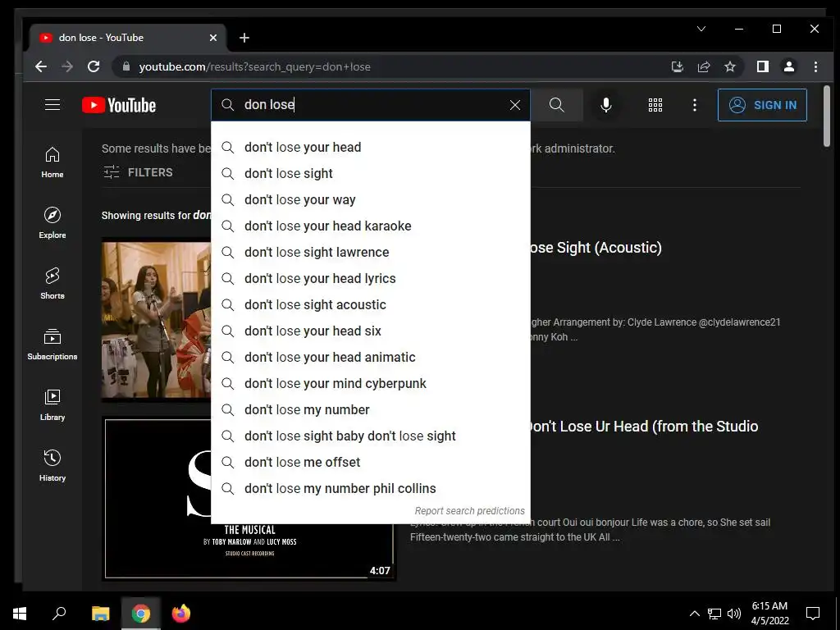Bookmark this page with the star
Screen dimensions: 840x630
click(x=729, y=66)
